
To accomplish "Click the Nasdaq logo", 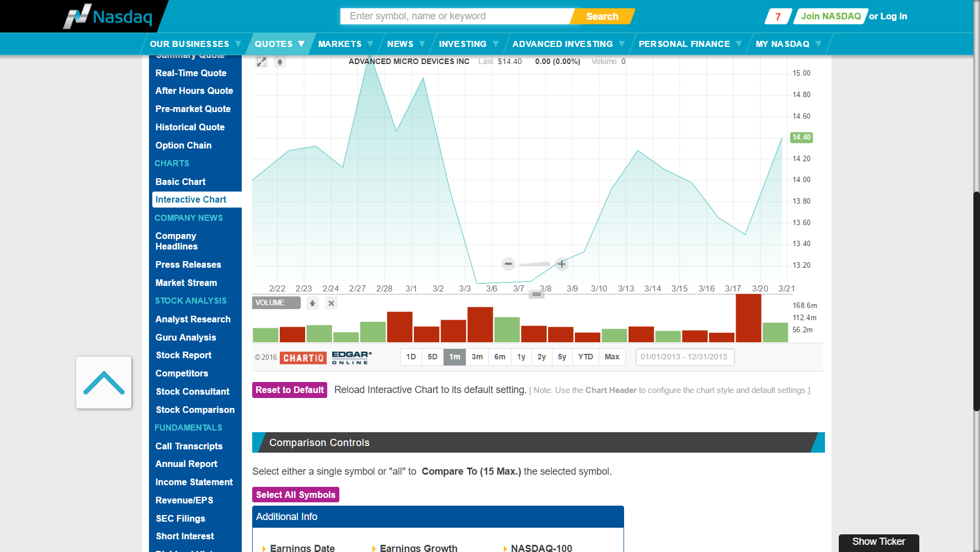I will [x=108, y=16].
